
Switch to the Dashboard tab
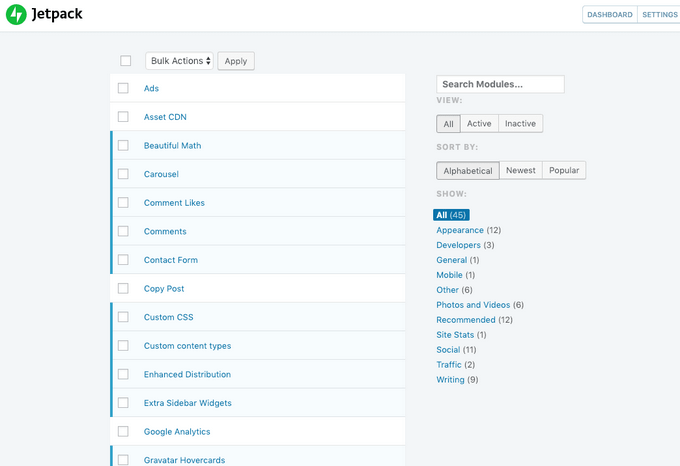(x=609, y=15)
